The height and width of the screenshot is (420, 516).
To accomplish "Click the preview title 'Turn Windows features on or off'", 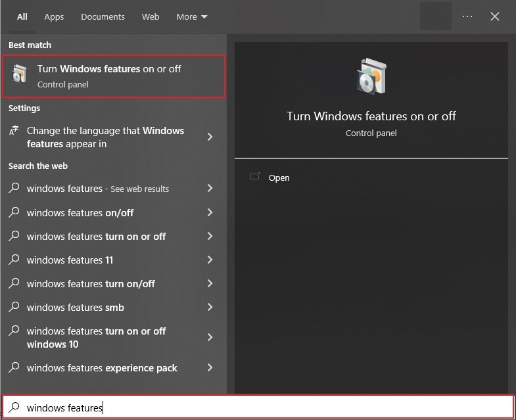I will [371, 116].
